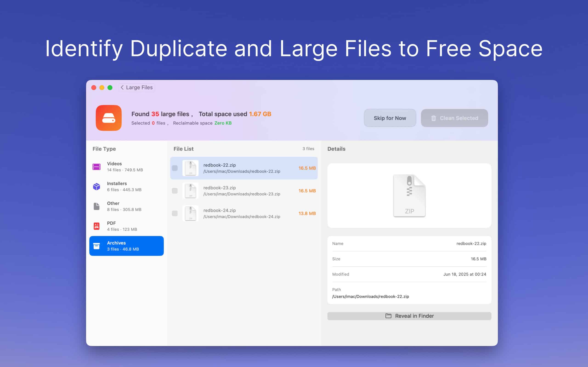Click the folder icon in Reveal in Finder
This screenshot has height=367, width=588.
(x=388, y=316)
